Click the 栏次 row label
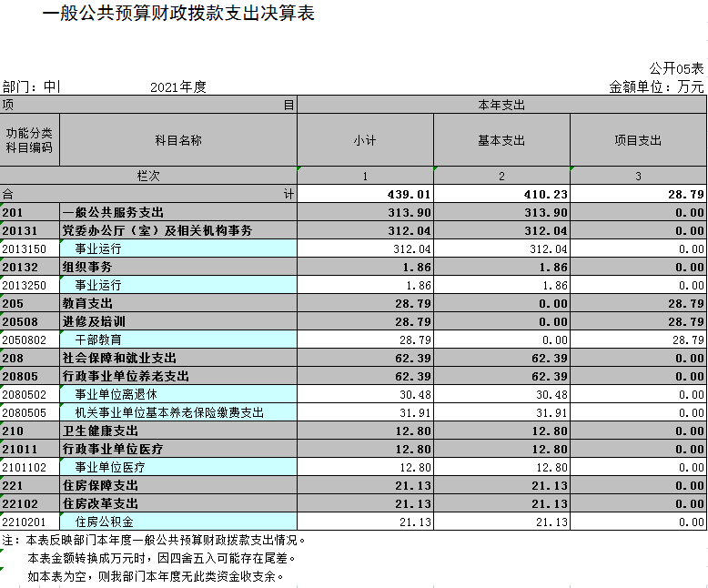This screenshot has width=708, height=588. coord(148,176)
